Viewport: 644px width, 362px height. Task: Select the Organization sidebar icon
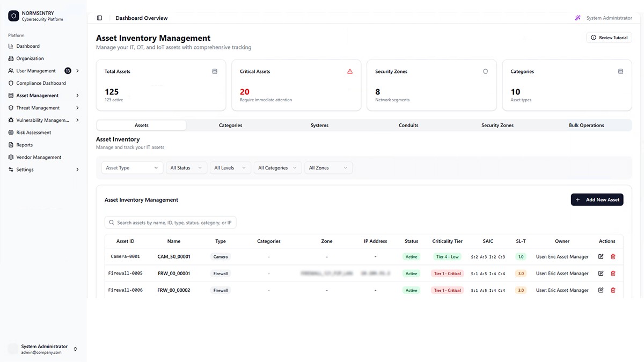10,58
